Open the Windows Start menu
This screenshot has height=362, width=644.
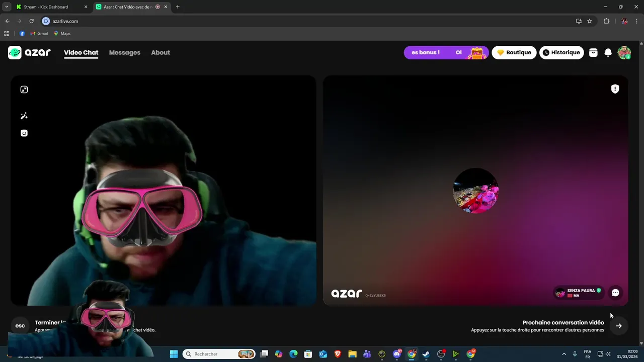[174, 354]
